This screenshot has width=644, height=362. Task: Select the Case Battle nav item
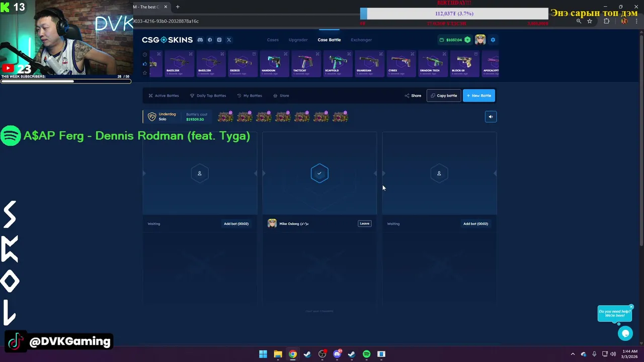coord(329,40)
